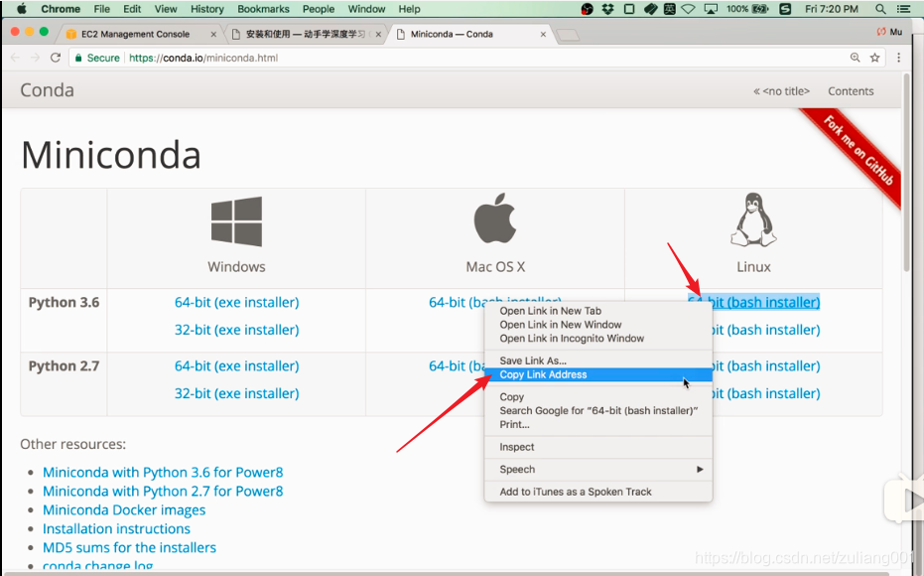Click Python 3.6 Linux 64-bit bash installer
Viewport: 924px width, 576px height.
point(753,302)
